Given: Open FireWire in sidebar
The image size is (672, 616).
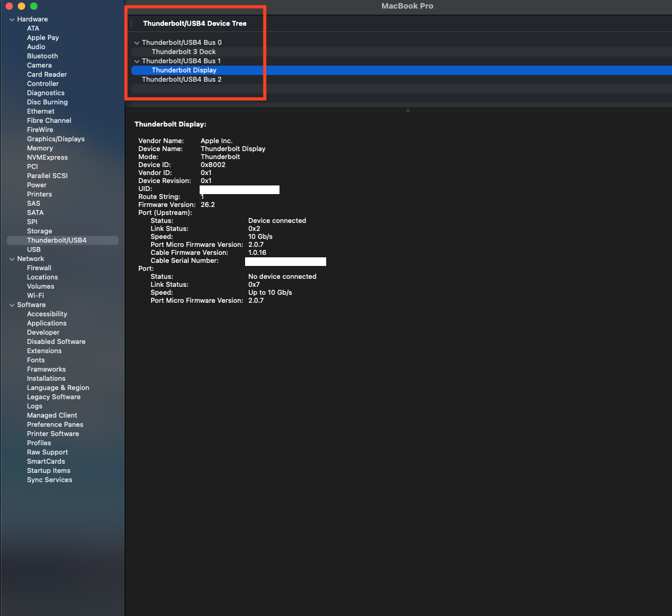Looking at the screenshot, I should (41, 130).
